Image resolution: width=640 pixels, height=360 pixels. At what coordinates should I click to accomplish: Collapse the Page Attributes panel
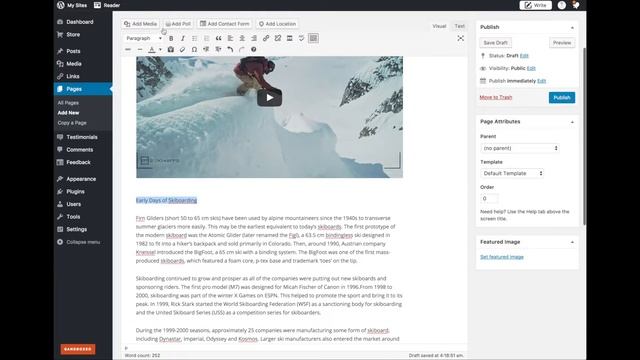coord(572,122)
